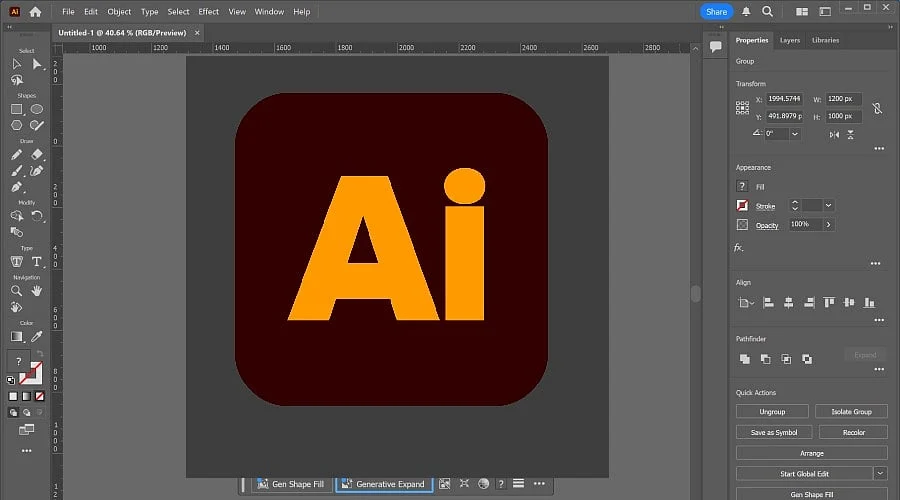This screenshot has width=900, height=500.
Task: Select the Rectangle tool
Action: pos(17,109)
